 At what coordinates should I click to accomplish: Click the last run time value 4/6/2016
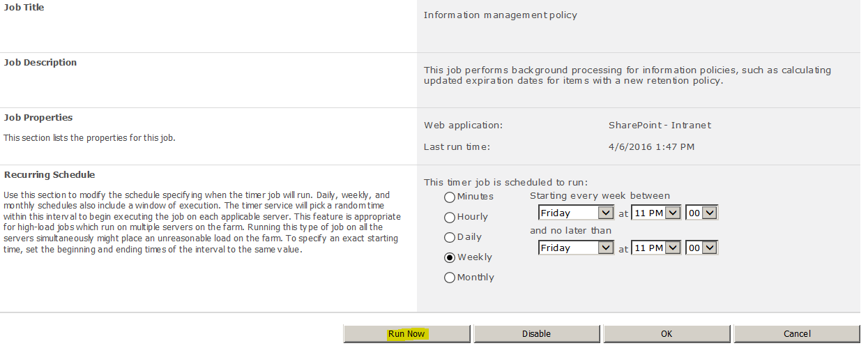tap(651, 147)
